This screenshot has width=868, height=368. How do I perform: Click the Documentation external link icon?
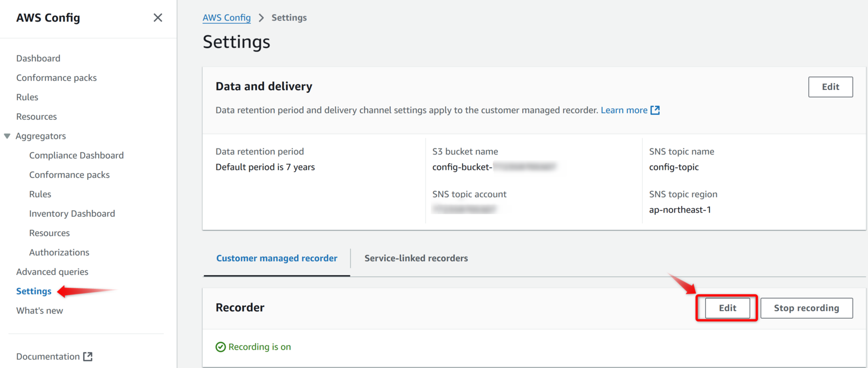pos(88,357)
